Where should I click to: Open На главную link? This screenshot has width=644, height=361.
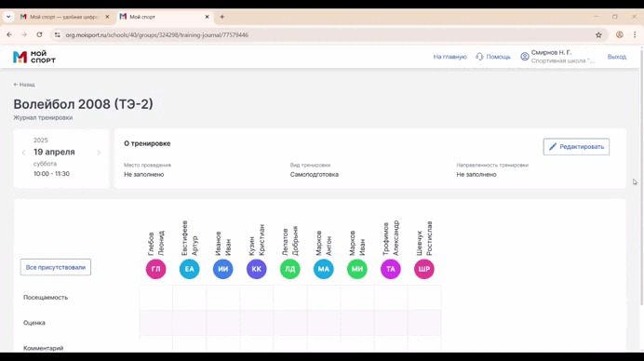pyautogui.click(x=449, y=57)
